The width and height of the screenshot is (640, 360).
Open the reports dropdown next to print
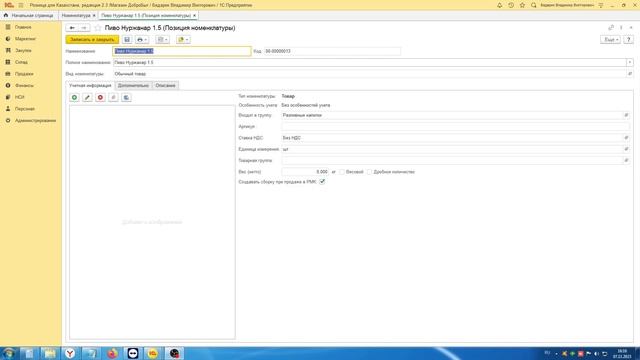(163, 40)
